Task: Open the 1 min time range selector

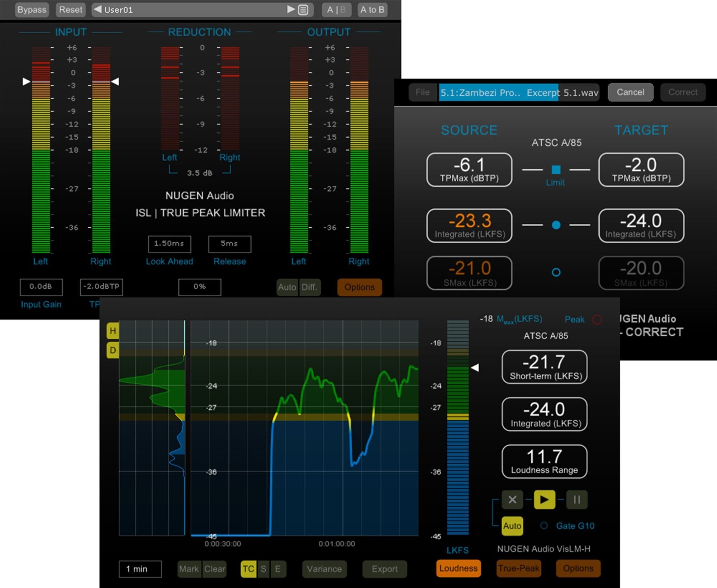Action: (140, 569)
